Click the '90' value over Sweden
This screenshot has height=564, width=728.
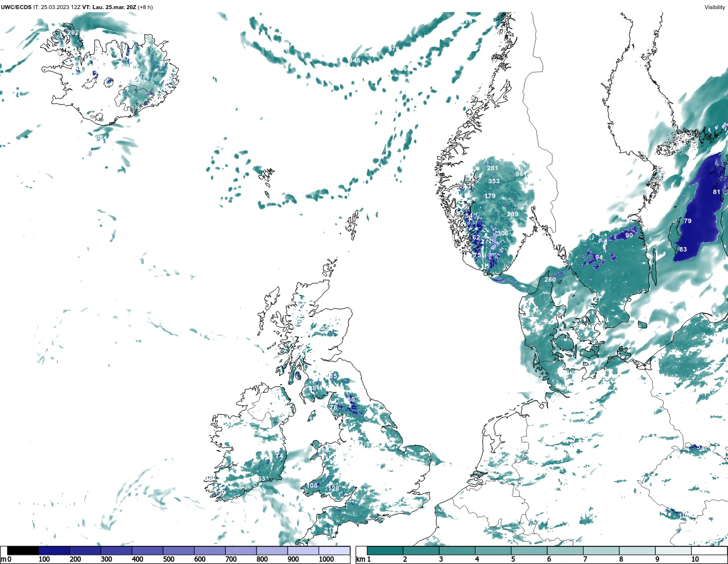[x=629, y=235]
